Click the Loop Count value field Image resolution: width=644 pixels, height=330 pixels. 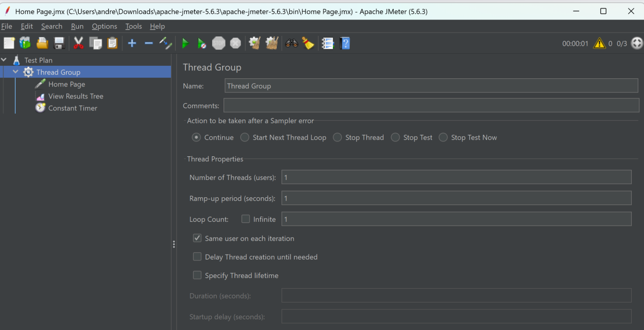pyautogui.click(x=456, y=219)
